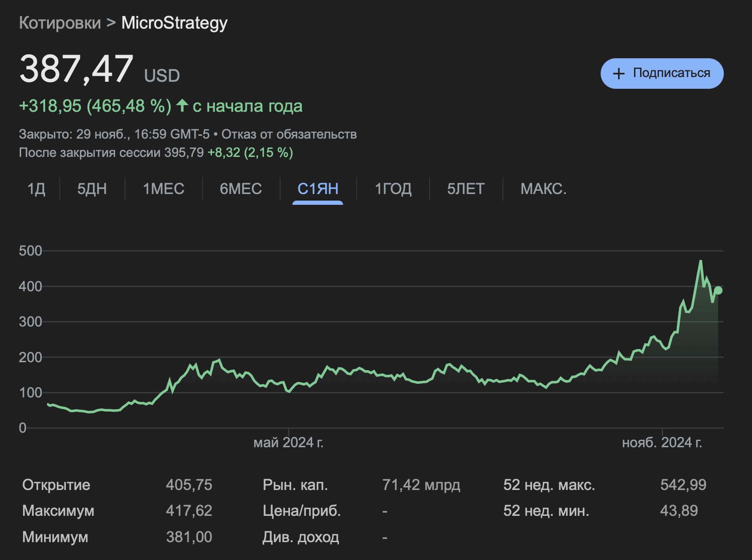Select the 5ЛЕТ chart range

[x=466, y=189]
